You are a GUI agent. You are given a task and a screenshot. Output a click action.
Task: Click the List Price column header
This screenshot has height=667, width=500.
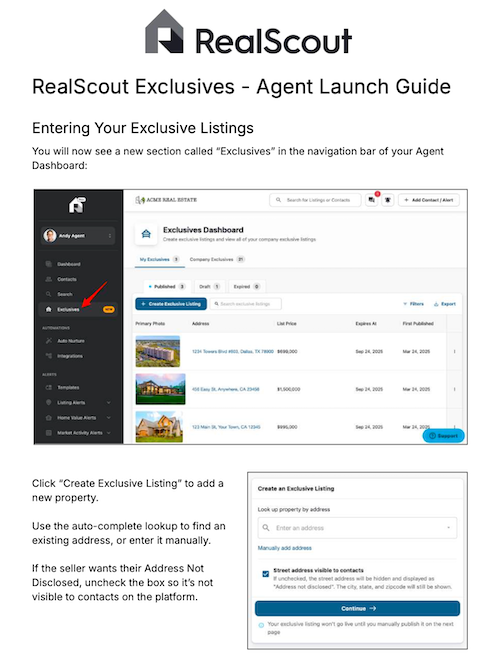coord(287,324)
